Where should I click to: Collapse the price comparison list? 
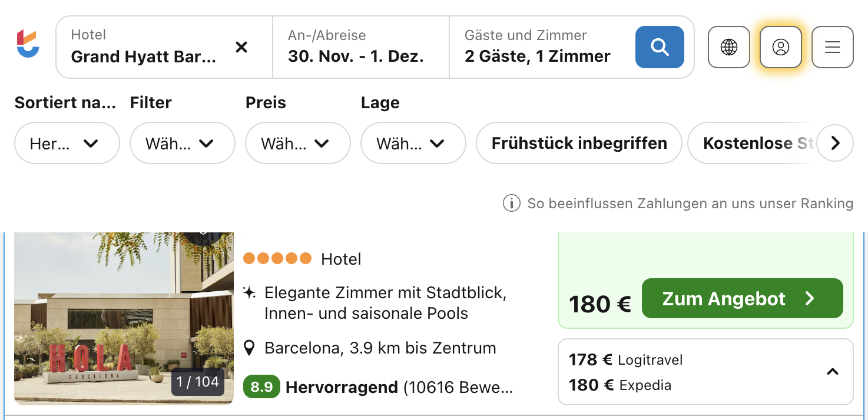click(x=833, y=372)
